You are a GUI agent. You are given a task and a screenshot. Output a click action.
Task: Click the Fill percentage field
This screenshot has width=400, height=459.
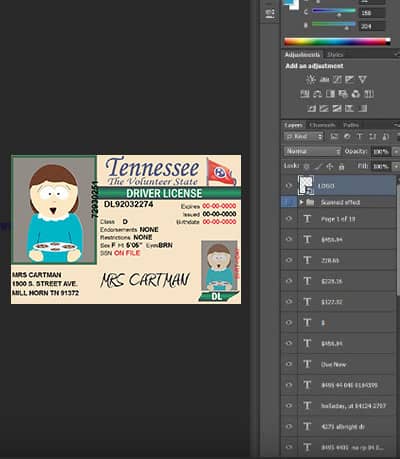tap(380, 166)
